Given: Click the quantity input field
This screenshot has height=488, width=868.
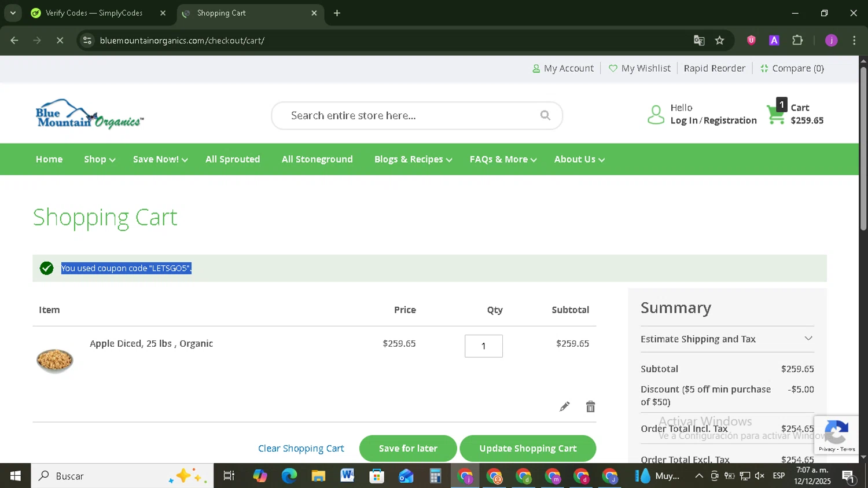Looking at the screenshot, I should (484, 346).
